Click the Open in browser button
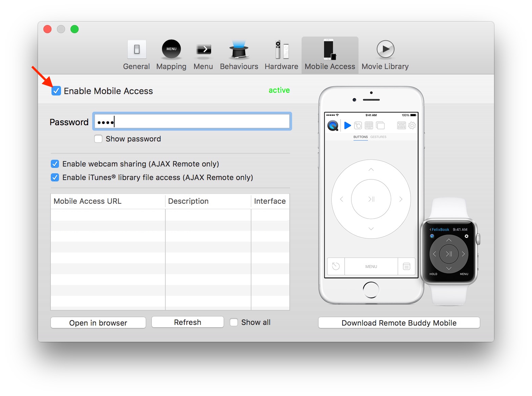 click(x=98, y=323)
